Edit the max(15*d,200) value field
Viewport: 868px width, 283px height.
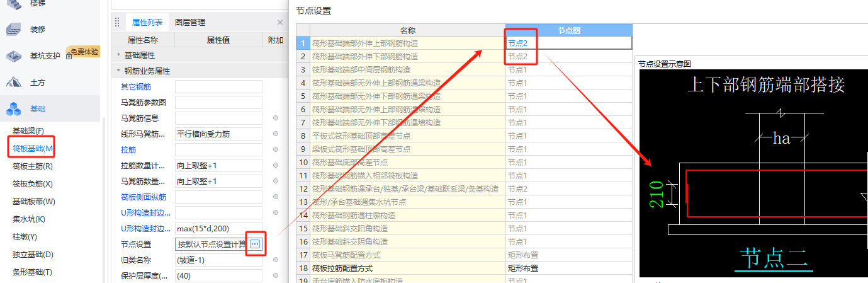tap(218, 228)
